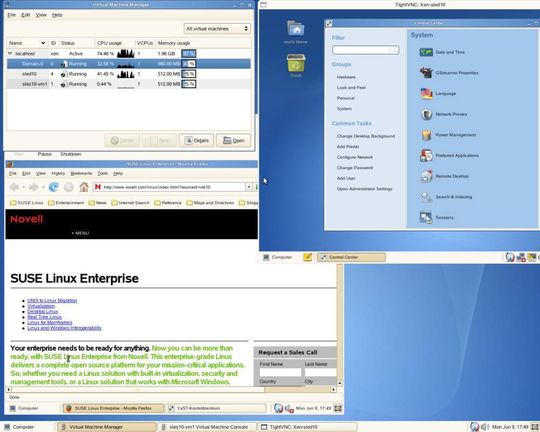540x432 pixels.
Task: Open the Entertainment bookmarks folder
Action: [66, 203]
